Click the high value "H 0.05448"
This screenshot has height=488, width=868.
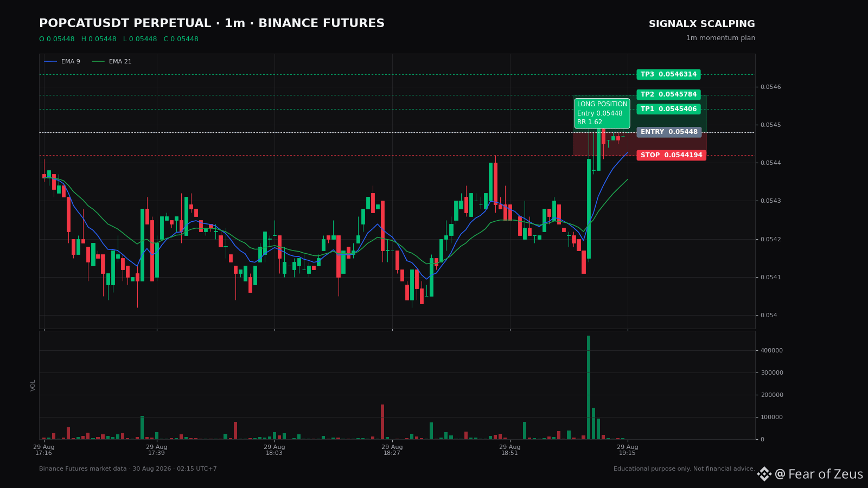[99, 39]
